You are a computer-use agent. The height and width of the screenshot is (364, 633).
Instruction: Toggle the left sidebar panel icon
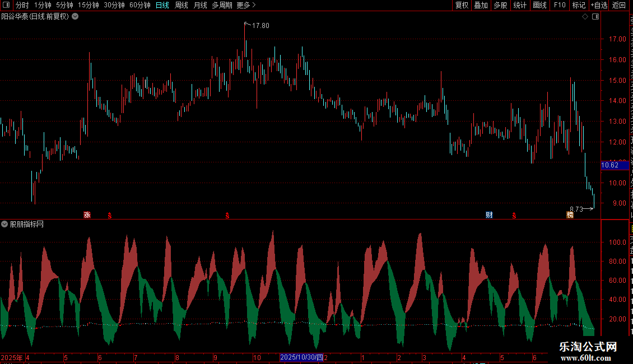(x=6, y=5)
